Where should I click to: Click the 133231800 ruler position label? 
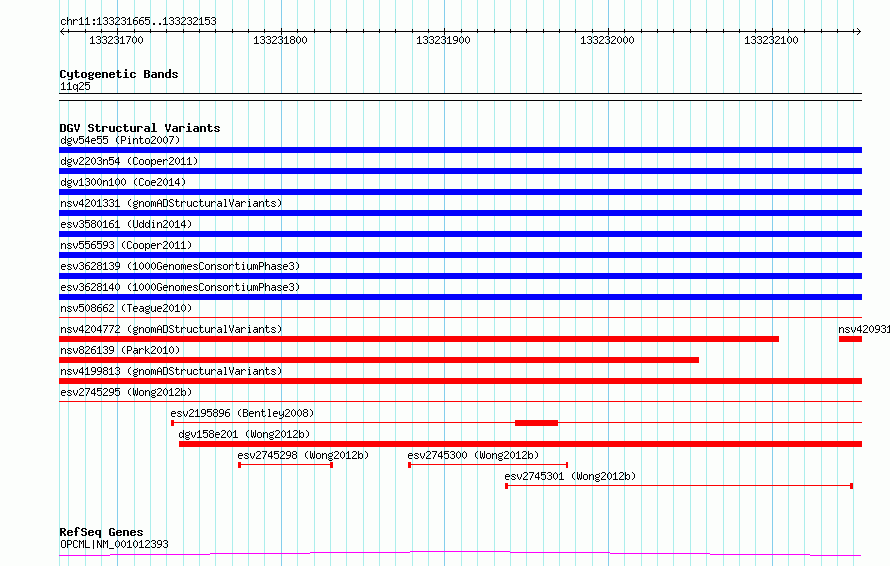pos(280,40)
